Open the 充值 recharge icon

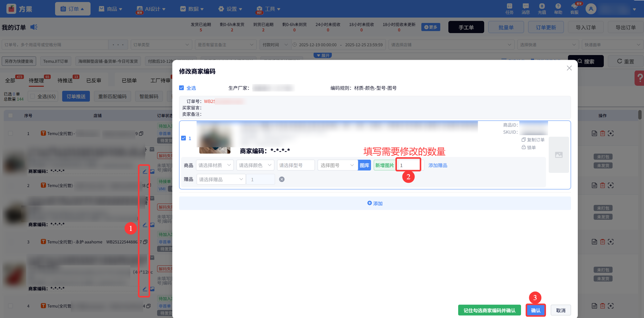[x=542, y=9]
